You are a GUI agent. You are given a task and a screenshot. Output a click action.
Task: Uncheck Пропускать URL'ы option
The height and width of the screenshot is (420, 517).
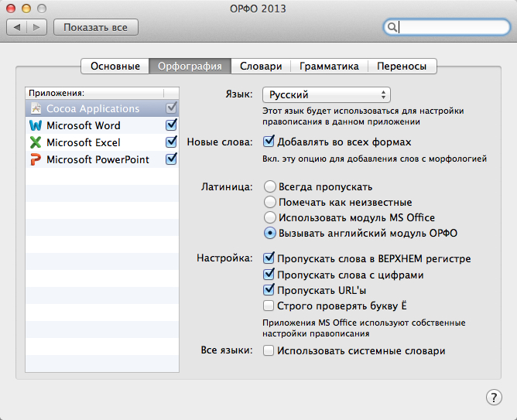tap(269, 290)
